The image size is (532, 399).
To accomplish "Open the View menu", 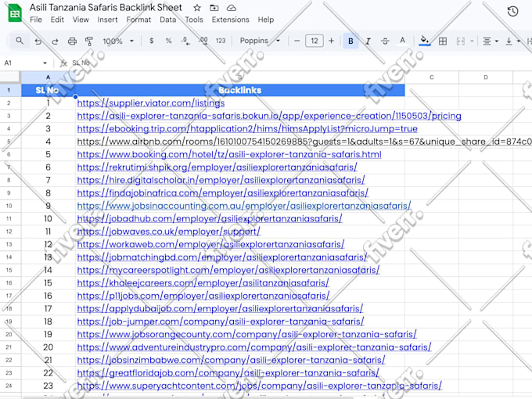I will tap(81, 20).
